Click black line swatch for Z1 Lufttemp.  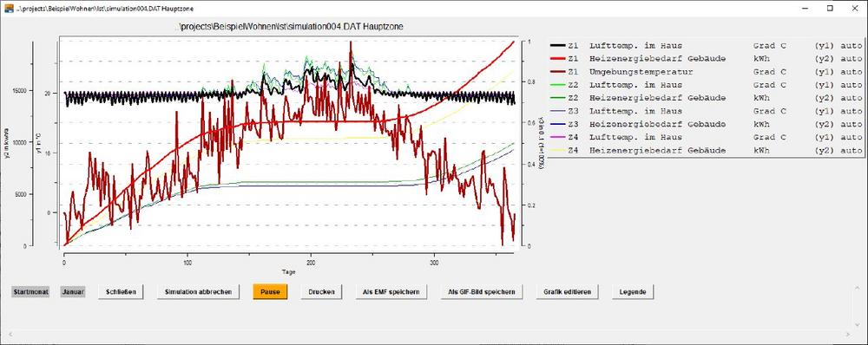tap(557, 45)
